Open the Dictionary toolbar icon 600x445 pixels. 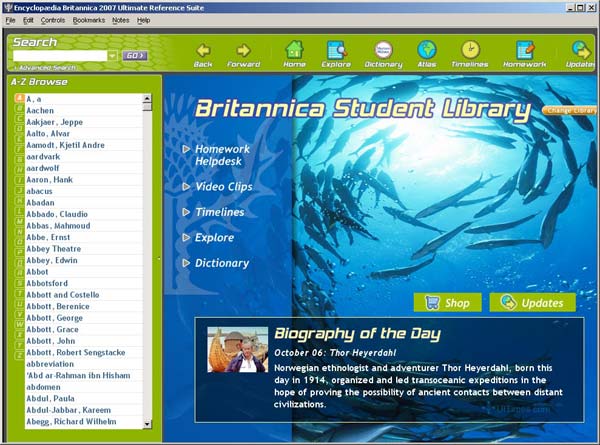tap(383, 50)
